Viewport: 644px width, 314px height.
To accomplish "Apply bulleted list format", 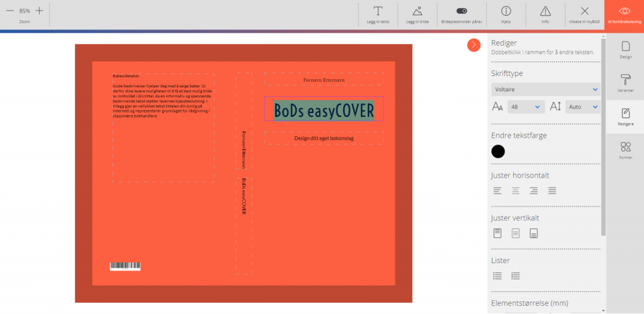I will 497,276.
